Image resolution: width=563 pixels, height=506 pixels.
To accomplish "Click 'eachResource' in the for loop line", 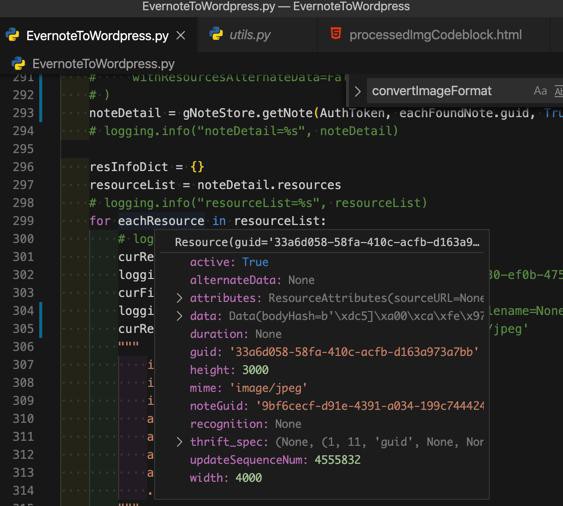I will tap(161, 220).
